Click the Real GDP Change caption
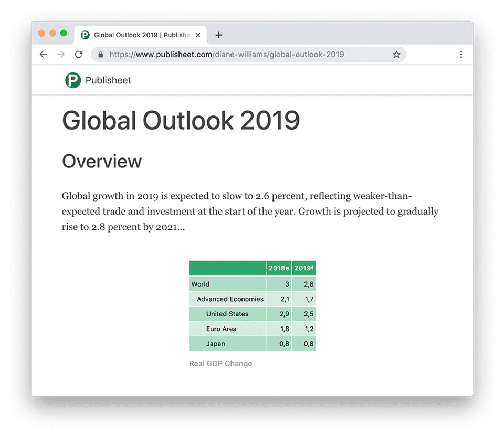The image size is (504, 433). point(220,364)
